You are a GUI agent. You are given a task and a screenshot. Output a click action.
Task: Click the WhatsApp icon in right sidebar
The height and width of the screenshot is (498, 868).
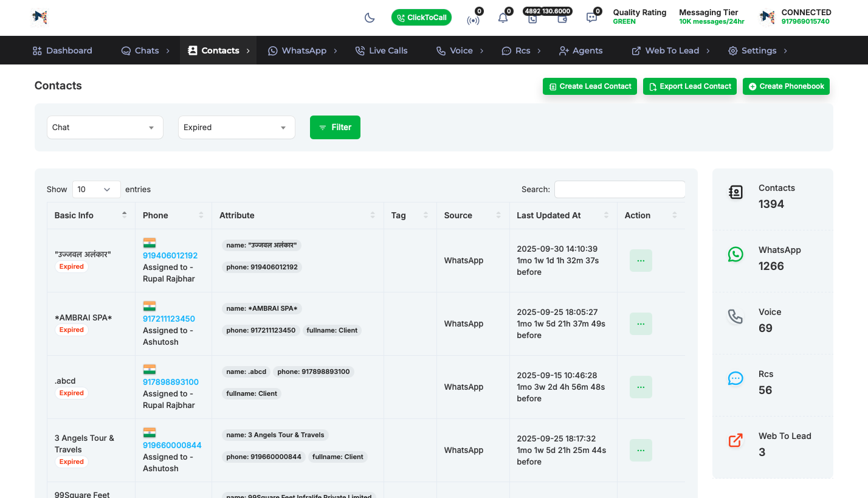coord(735,254)
